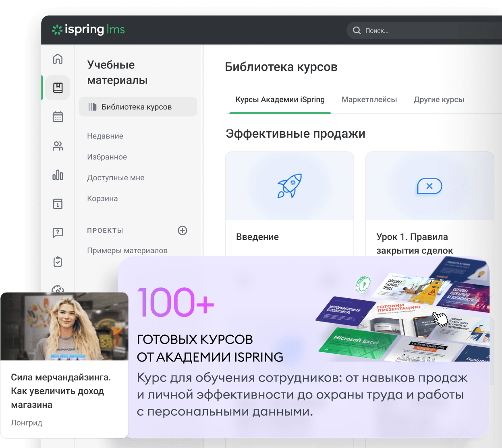Click the Учебные материалы panel title

point(118,72)
